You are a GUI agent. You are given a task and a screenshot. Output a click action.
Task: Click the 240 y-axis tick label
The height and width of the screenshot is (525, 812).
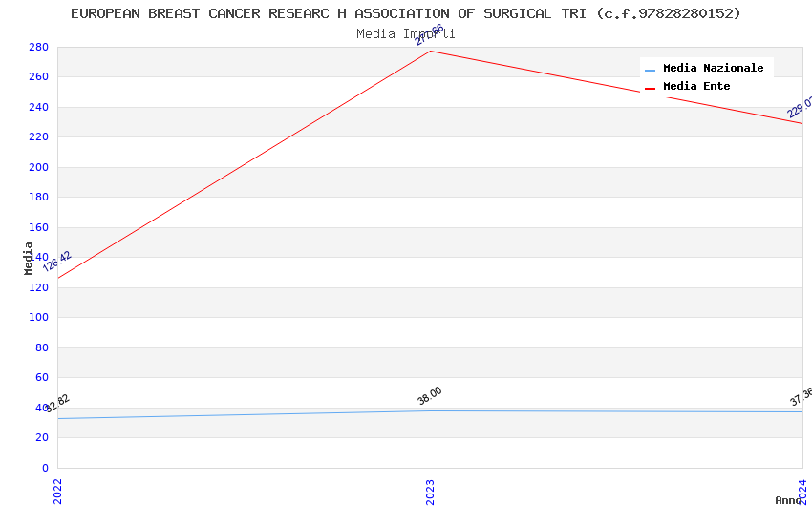coord(39,107)
